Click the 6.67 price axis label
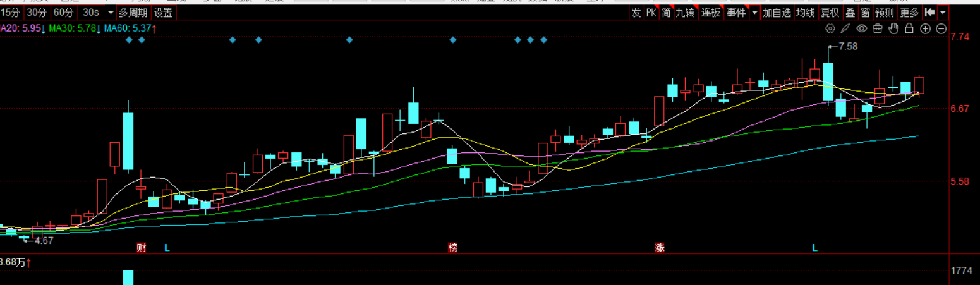The image size is (980, 285). (960, 109)
